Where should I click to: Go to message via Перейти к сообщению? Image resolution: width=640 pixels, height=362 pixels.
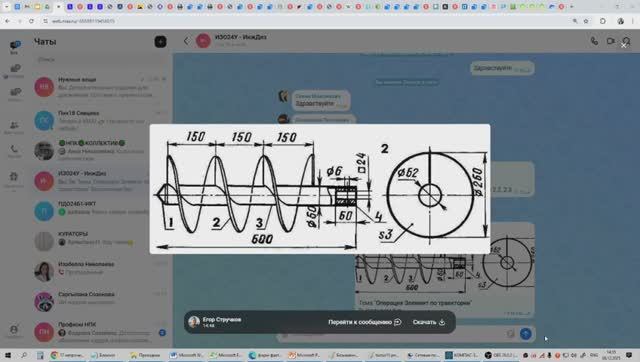364,322
